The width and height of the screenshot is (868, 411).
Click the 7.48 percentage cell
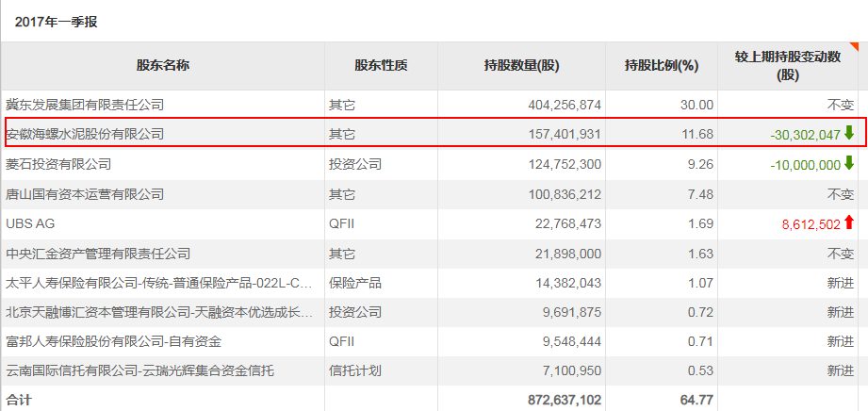[701, 194]
